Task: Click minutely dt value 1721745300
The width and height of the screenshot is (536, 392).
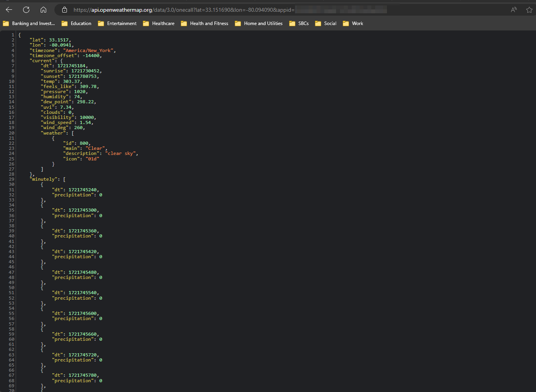Action: (83, 210)
